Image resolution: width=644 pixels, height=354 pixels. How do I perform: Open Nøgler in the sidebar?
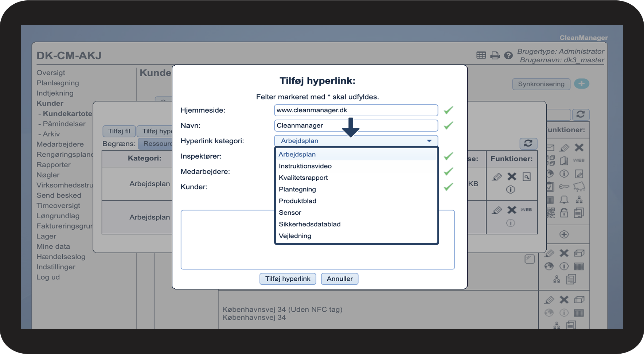[x=48, y=175]
